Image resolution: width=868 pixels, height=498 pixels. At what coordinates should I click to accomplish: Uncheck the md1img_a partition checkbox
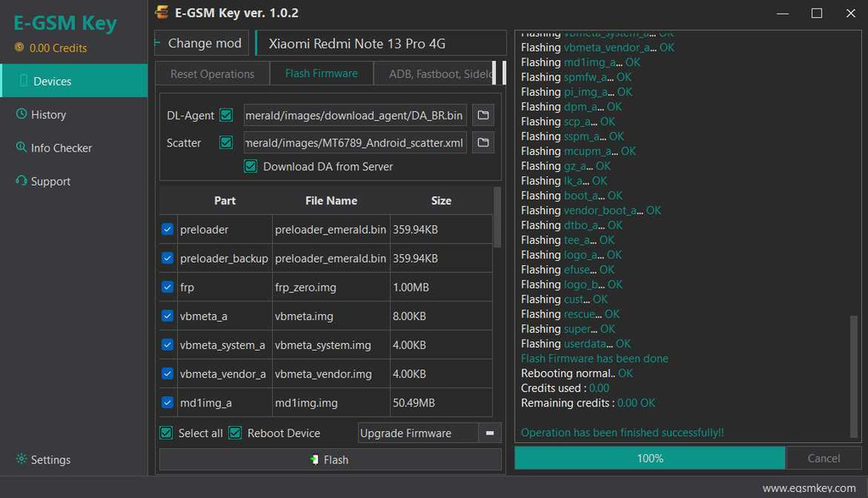click(x=167, y=402)
